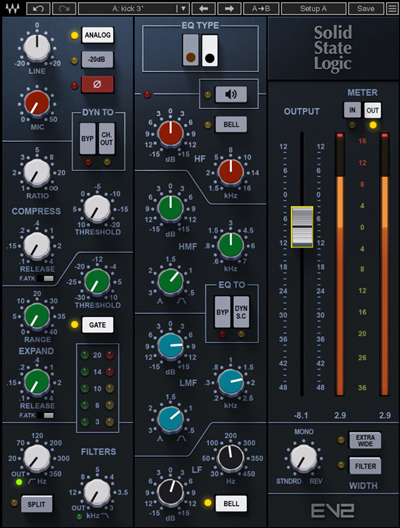Toggle compressor F.ATK switch

tap(45, 278)
